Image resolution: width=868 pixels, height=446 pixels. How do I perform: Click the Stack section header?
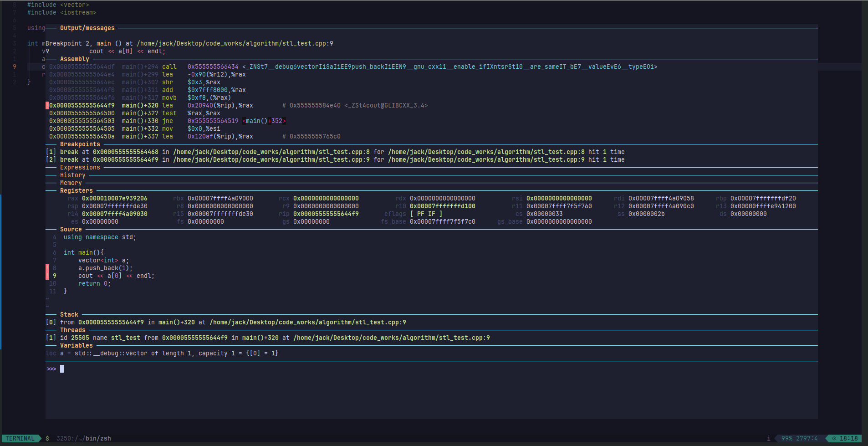(69, 315)
